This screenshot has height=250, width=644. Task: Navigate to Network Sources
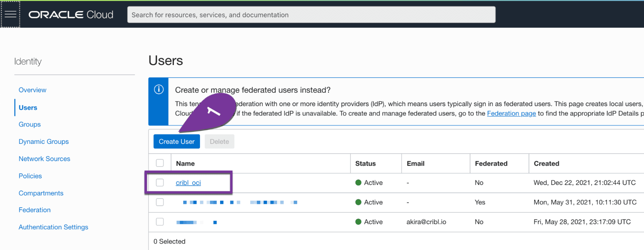44,159
